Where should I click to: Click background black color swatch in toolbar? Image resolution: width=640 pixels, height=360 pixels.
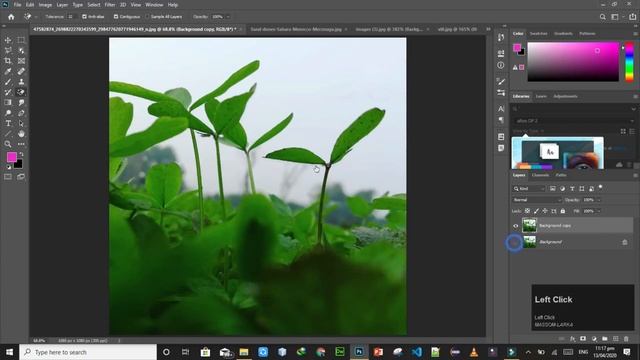tap(19, 165)
